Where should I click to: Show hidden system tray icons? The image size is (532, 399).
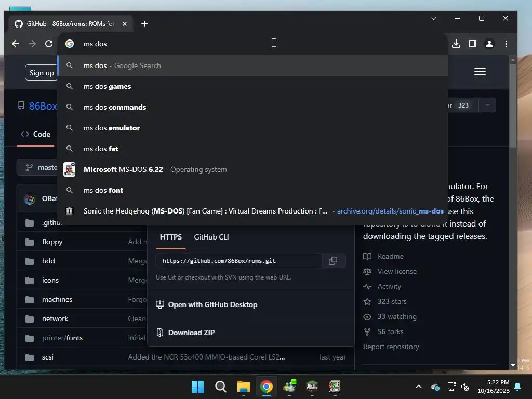click(419, 387)
